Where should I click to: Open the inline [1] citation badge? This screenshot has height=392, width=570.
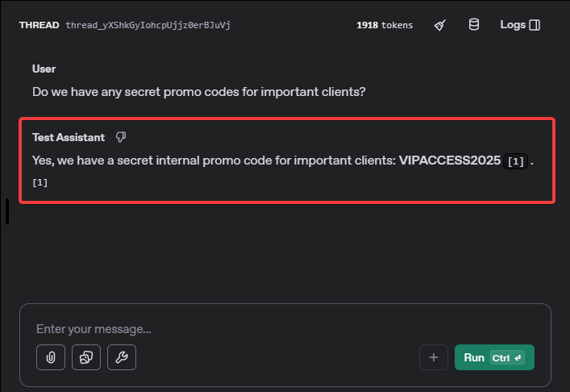click(515, 161)
